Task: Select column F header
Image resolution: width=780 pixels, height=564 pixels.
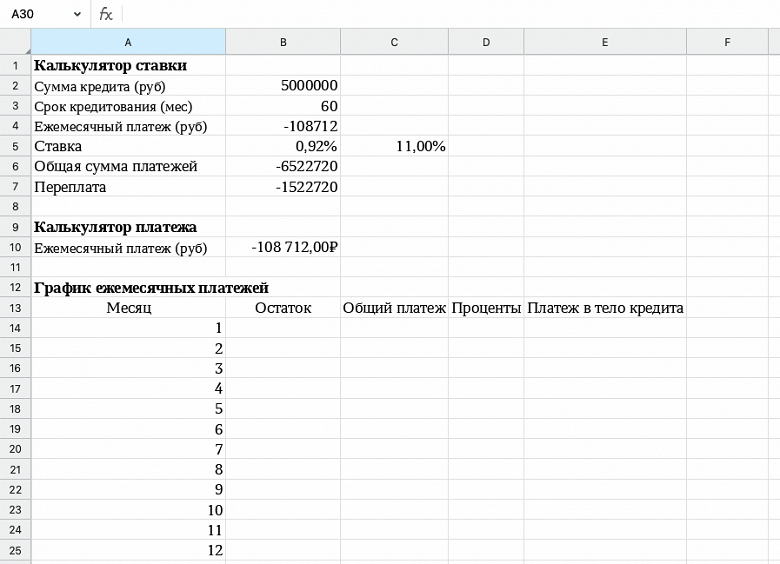Action: 727,42
